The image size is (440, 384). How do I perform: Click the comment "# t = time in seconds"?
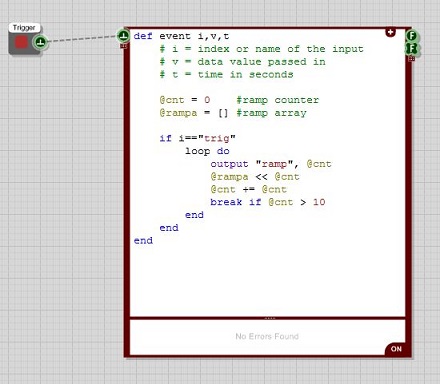[226, 74]
